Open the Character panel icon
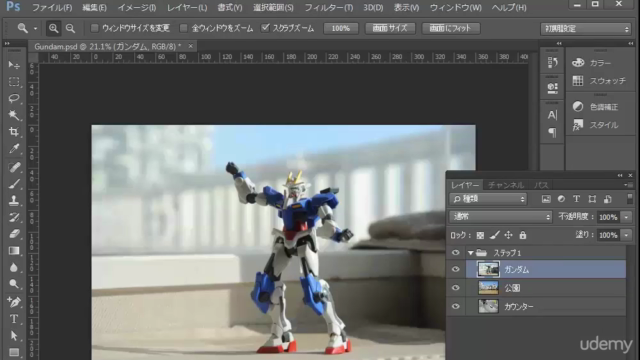Screen dimensions: 640x360 tap(552, 115)
